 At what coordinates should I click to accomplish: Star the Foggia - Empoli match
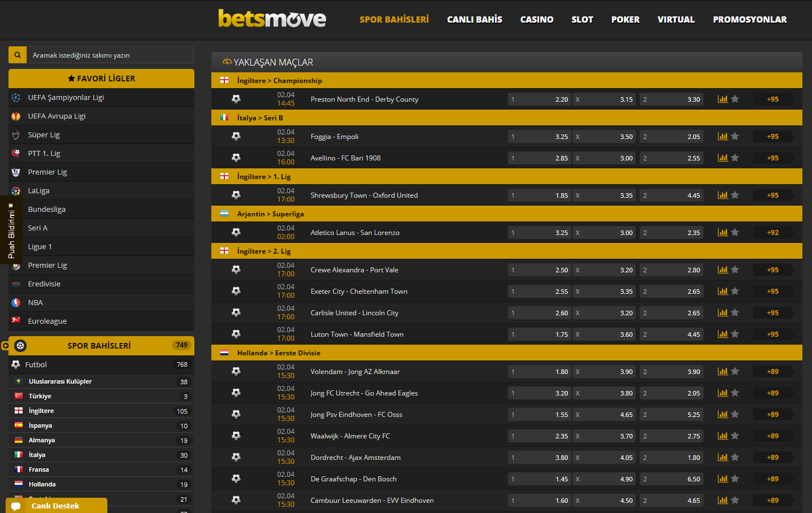[x=735, y=136]
